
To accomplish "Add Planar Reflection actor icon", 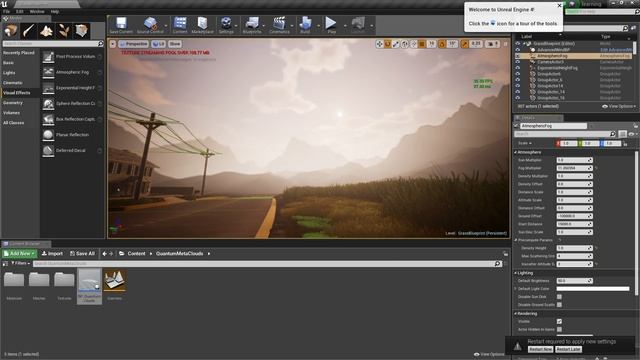I will (48, 135).
